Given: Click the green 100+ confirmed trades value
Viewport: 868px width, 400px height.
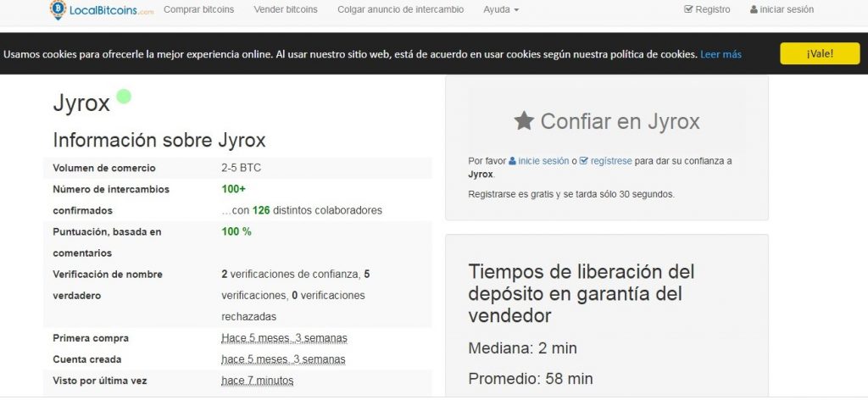Looking at the screenshot, I should tap(234, 189).
